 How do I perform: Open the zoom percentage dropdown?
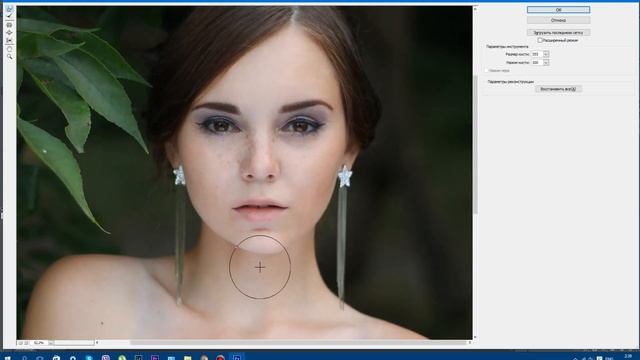(51, 343)
